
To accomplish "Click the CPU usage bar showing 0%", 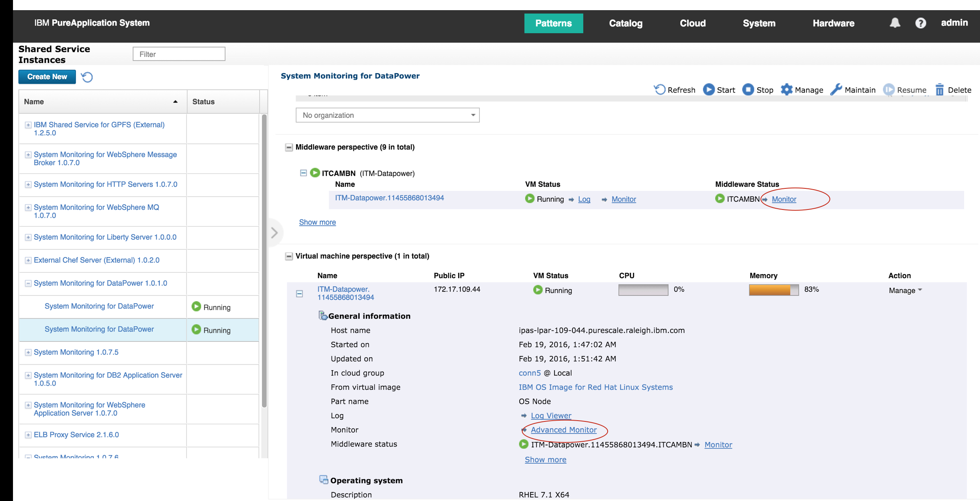I will point(643,290).
